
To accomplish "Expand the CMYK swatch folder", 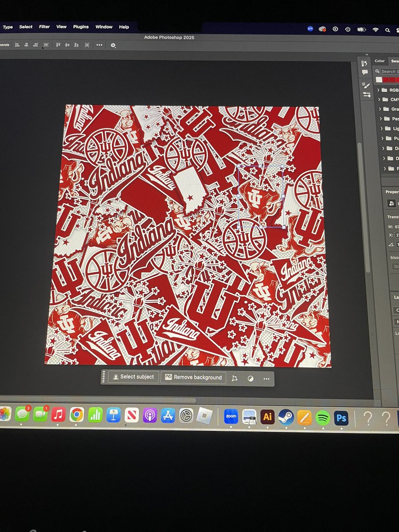I will click(x=379, y=99).
